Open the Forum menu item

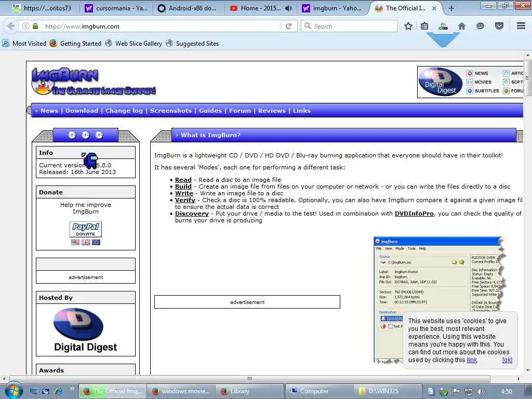(240, 111)
